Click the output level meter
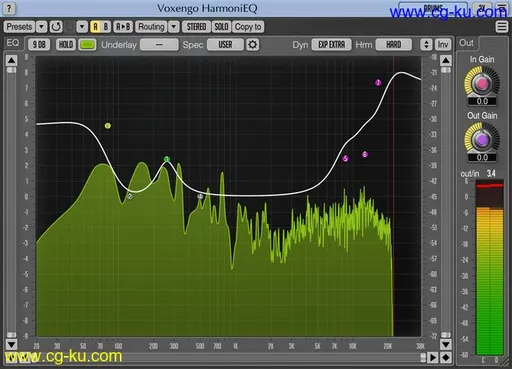This screenshot has height=369, width=512. tap(490, 267)
